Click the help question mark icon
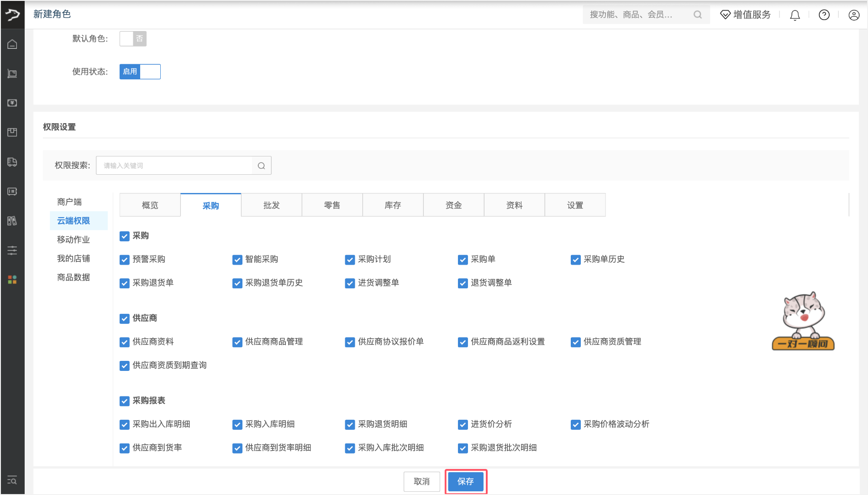This screenshot has width=868, height=495. [x=824, y=15]
